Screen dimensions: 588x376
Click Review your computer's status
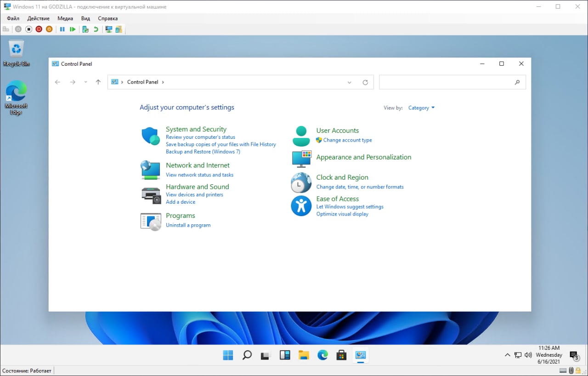tap(200, 137)
